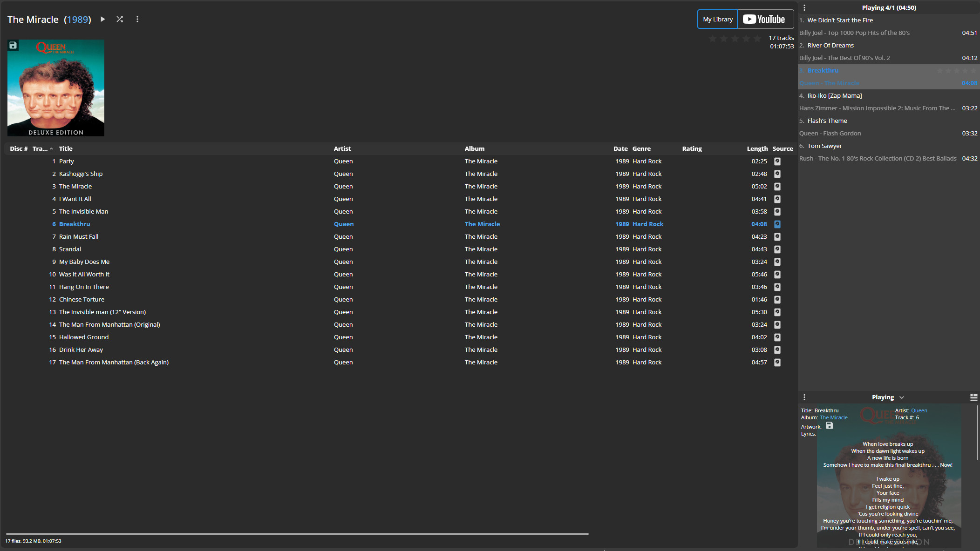Viewport: 980px width, 551px height.
Task: Switch to My Library view
Action: 717,19
